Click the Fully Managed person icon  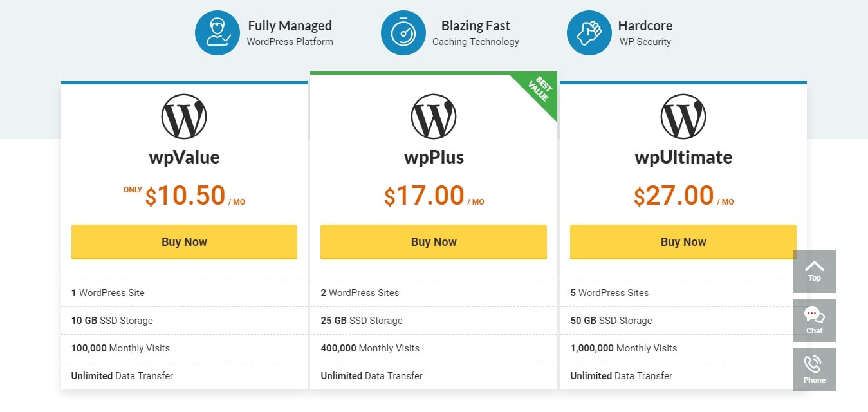(x=217, y=33)
